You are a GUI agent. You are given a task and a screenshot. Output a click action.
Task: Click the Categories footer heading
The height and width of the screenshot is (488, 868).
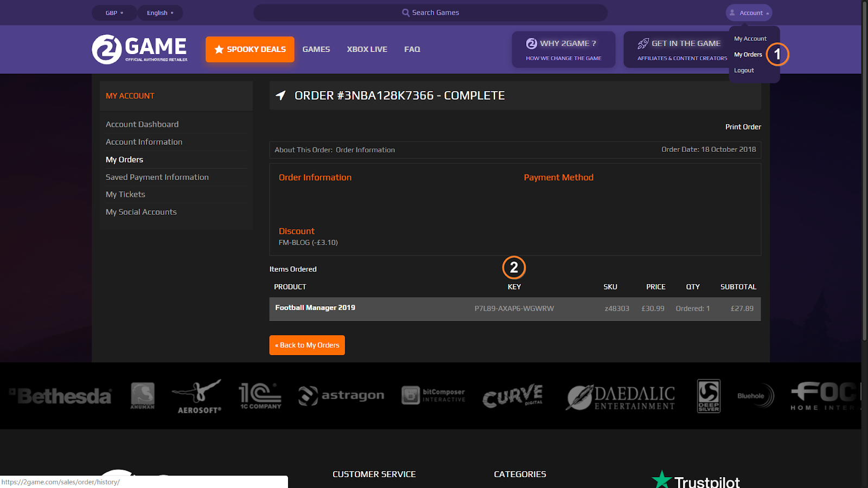520,474
